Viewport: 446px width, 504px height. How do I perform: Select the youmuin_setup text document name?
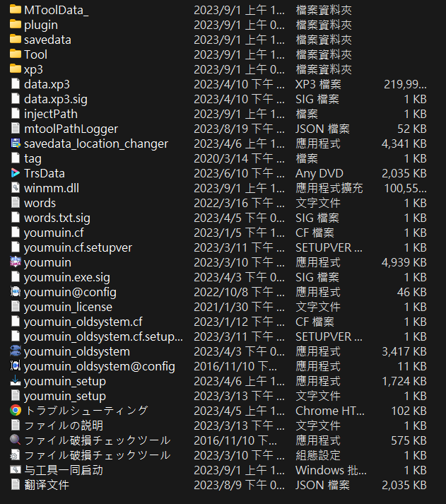[x=65, y=396]
